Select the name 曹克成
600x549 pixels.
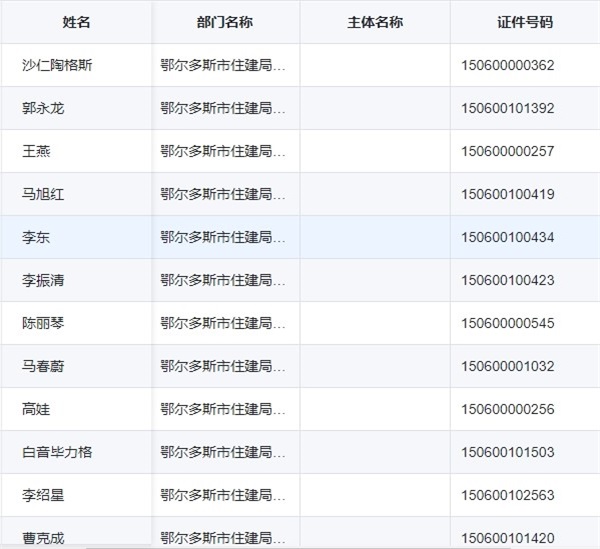pyautogui.click(x=43, y=538)
